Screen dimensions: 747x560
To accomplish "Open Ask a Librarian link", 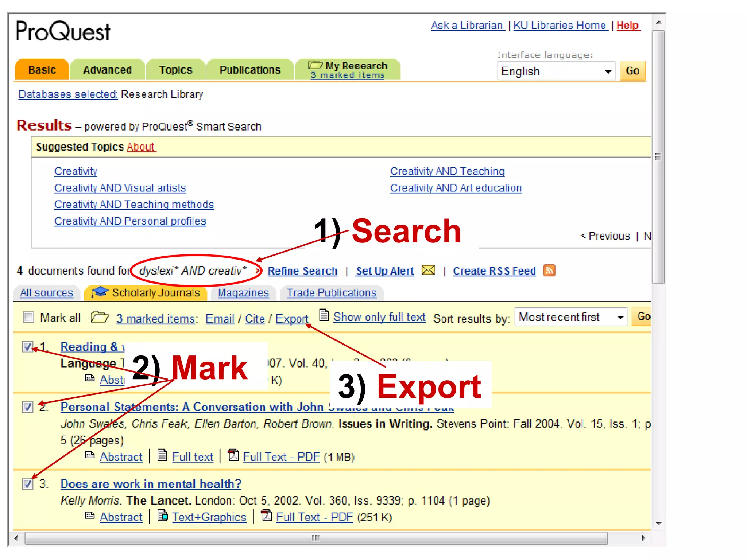I will tap(468, 25).
